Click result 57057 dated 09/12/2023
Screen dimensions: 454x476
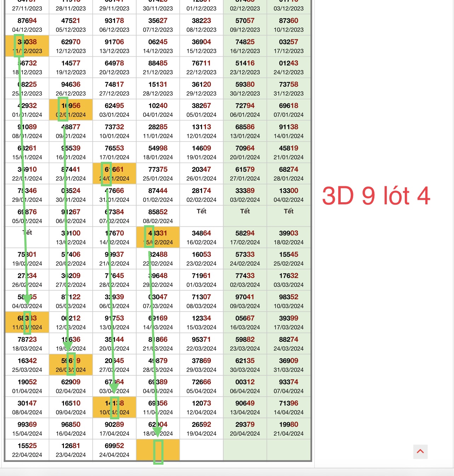245,25
